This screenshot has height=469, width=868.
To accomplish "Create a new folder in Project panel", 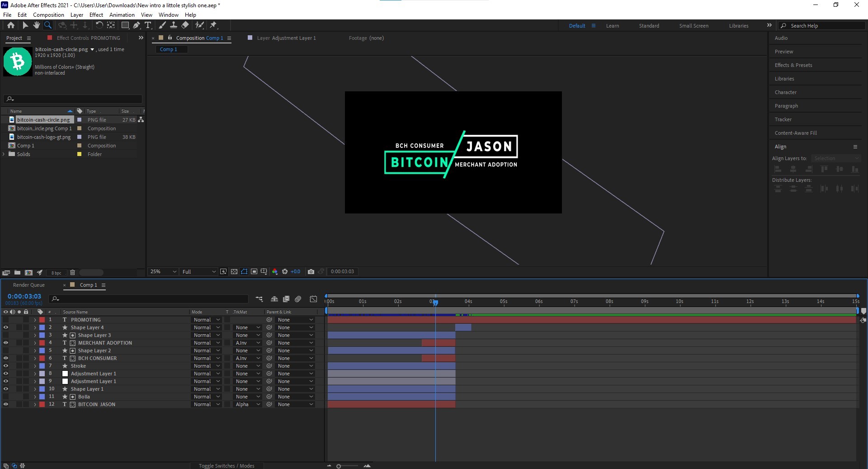I will point(17,273).
